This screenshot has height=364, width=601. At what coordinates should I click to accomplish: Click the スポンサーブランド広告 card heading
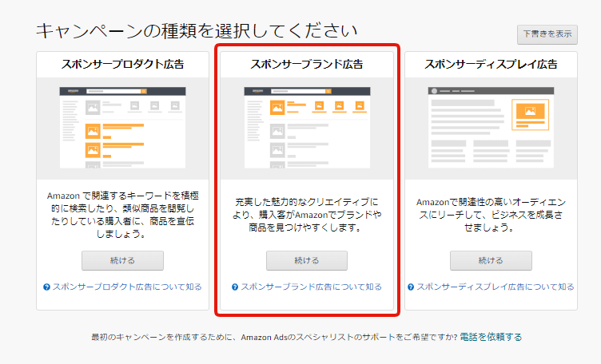tap(307, 65)
